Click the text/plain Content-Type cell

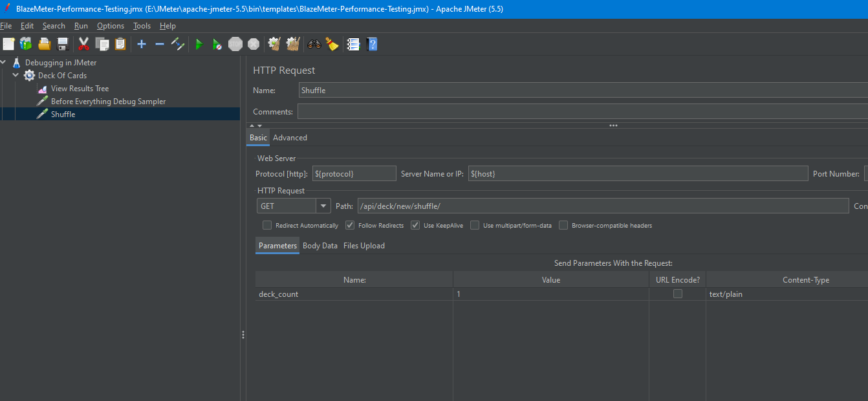coord(787,294)
